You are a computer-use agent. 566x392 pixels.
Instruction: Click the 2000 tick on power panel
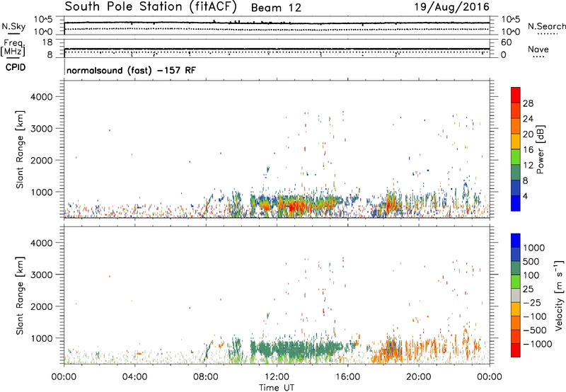pyautogui.click(x=42, y=160)
